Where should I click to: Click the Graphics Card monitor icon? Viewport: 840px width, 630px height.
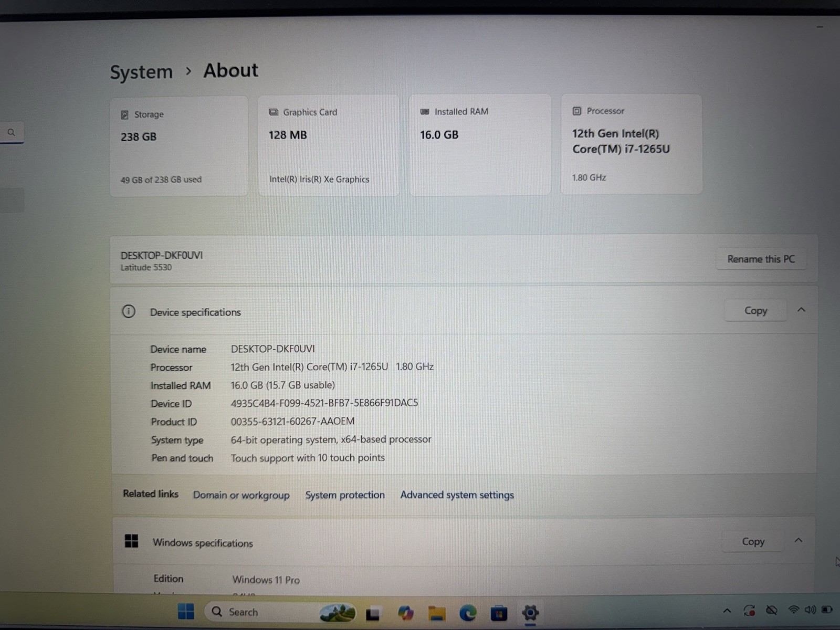[274, 112]
